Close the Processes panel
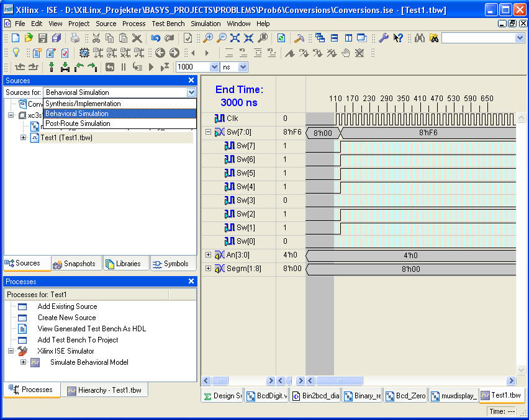 point(191,281)
